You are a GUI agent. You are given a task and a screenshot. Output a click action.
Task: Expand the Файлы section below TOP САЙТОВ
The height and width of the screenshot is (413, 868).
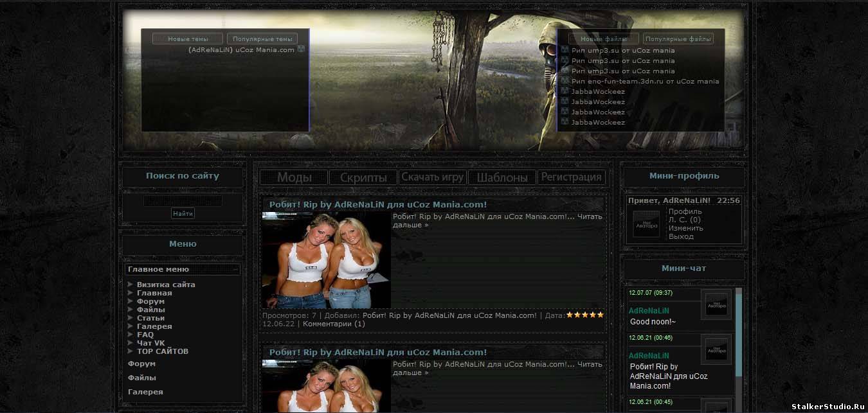(x=141, y=378)
